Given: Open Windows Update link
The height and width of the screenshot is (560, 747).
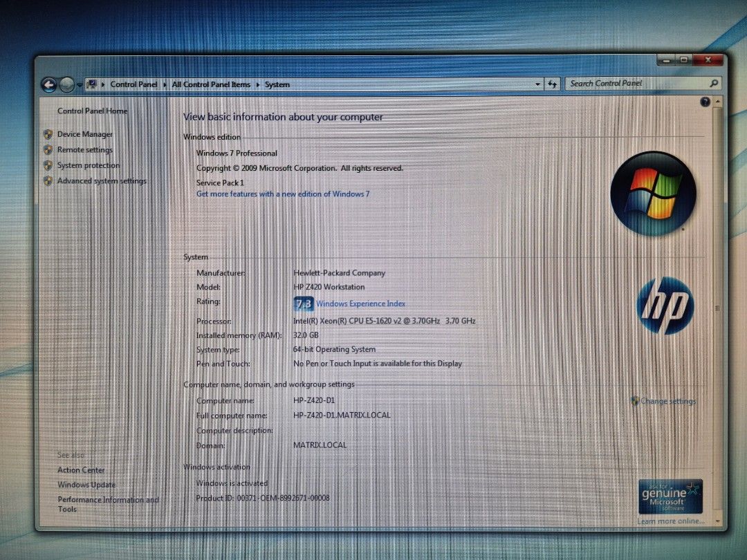Looking at the screenshot, I should point(86,485).
